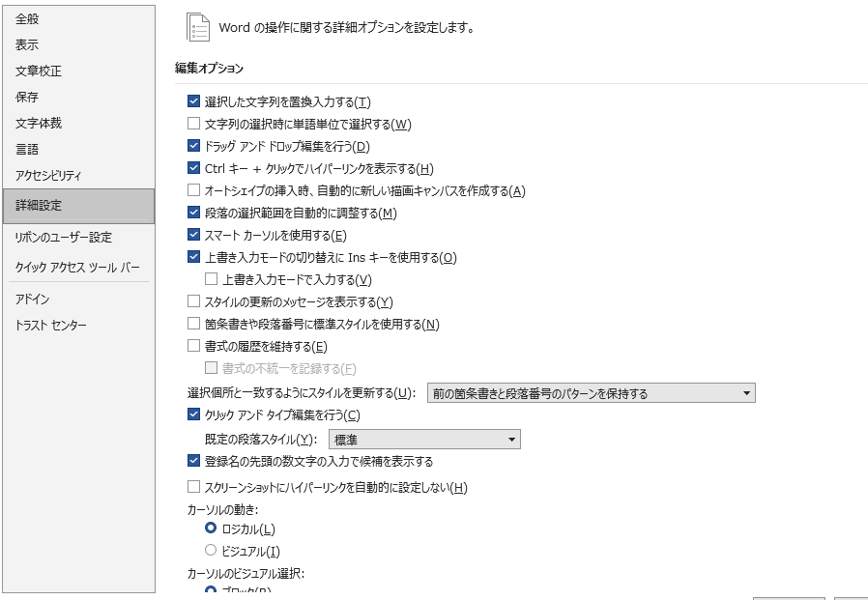
Task: Go to リボンのユーザー設定 section
Action: point(64,238)
